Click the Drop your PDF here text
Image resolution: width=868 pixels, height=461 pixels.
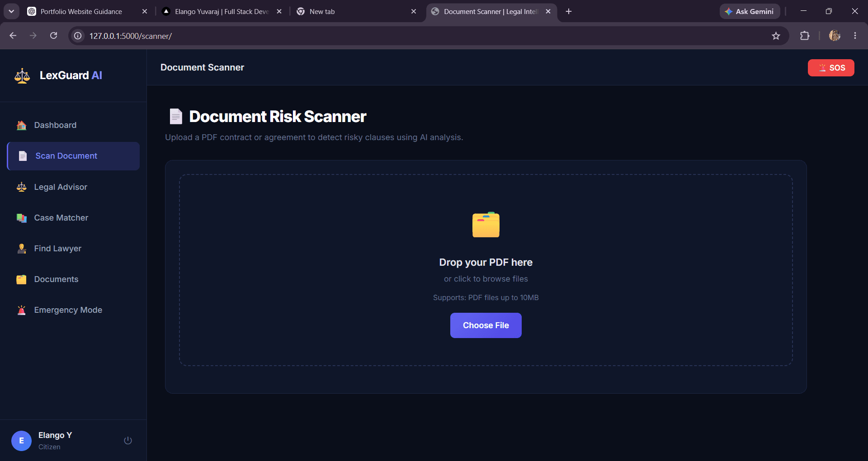[486, 263]
